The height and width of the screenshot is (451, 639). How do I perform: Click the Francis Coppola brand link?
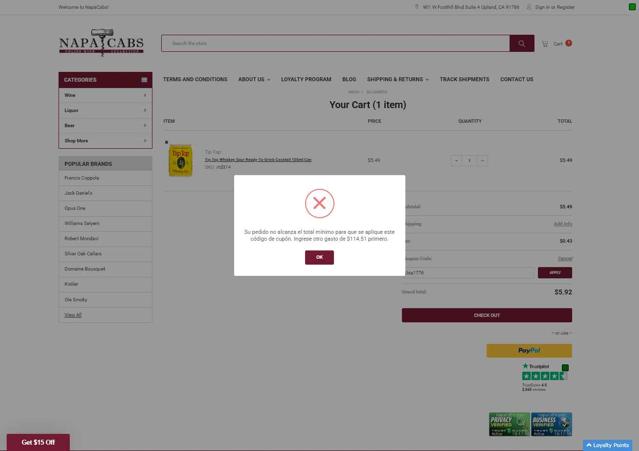click(x=82, y=178)
